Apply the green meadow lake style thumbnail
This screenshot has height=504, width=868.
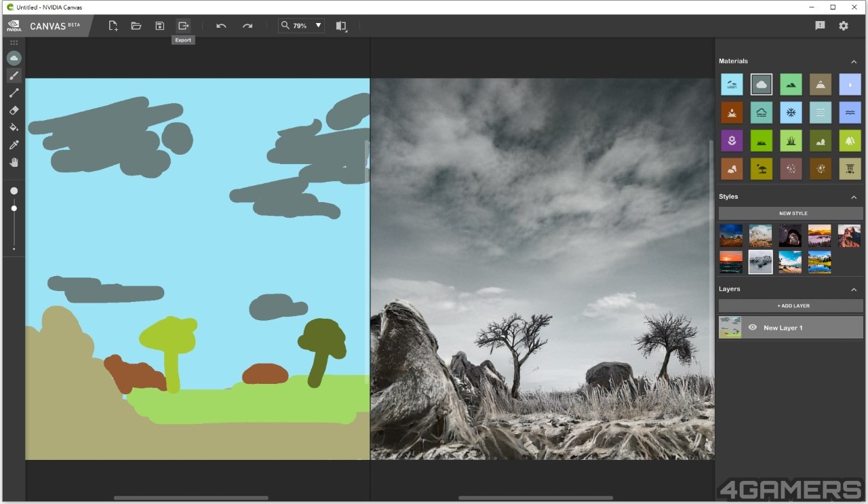tap(820, 262)
